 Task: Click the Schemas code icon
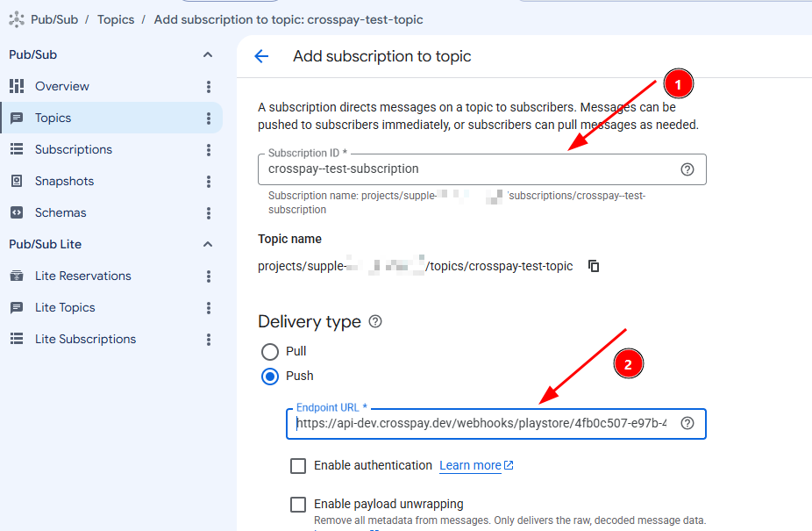pos(17,212)
